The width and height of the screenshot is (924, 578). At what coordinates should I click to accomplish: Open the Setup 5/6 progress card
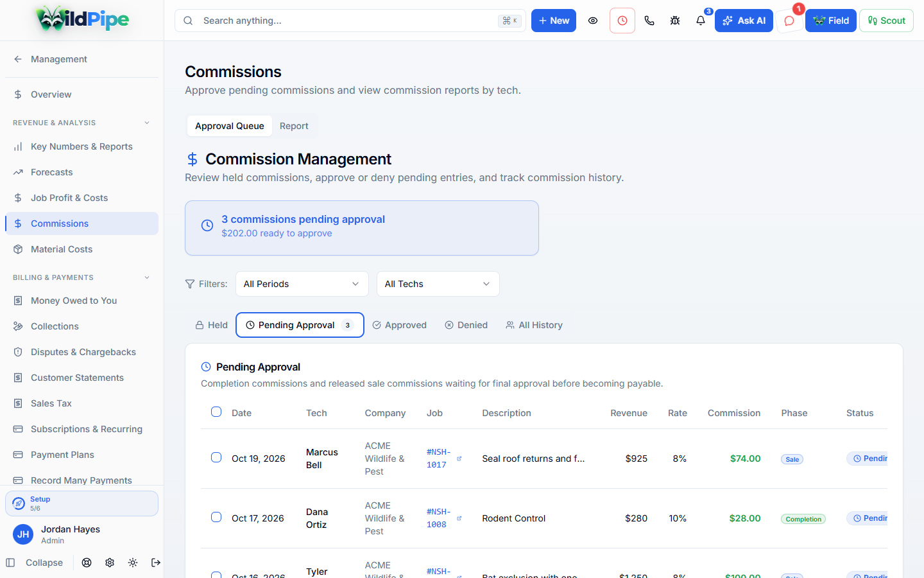pos(81,504)
